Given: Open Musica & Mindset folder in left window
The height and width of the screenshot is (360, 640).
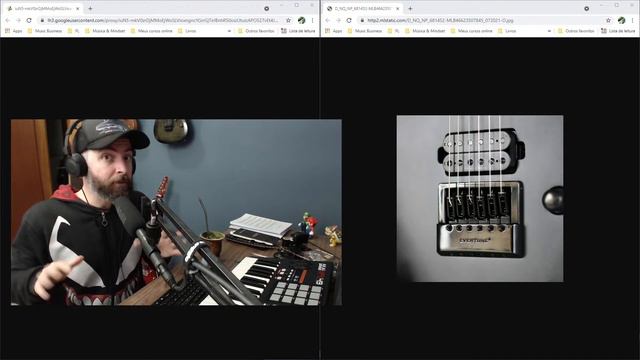Looking at the screenshot, I should (105, 31).
